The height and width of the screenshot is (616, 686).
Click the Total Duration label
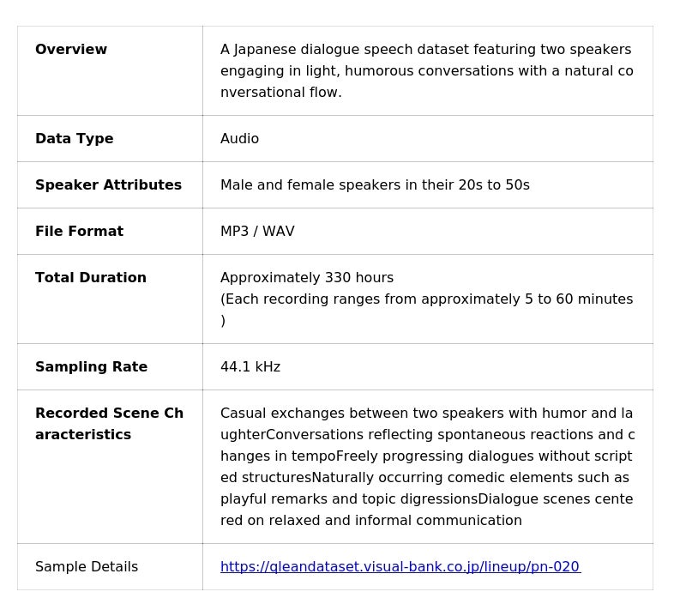point(91,278)
